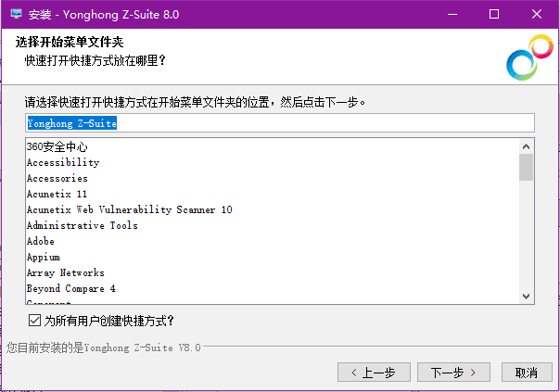Cancel installation with 取消 button
560x392 pixels.
click(527, 373)
